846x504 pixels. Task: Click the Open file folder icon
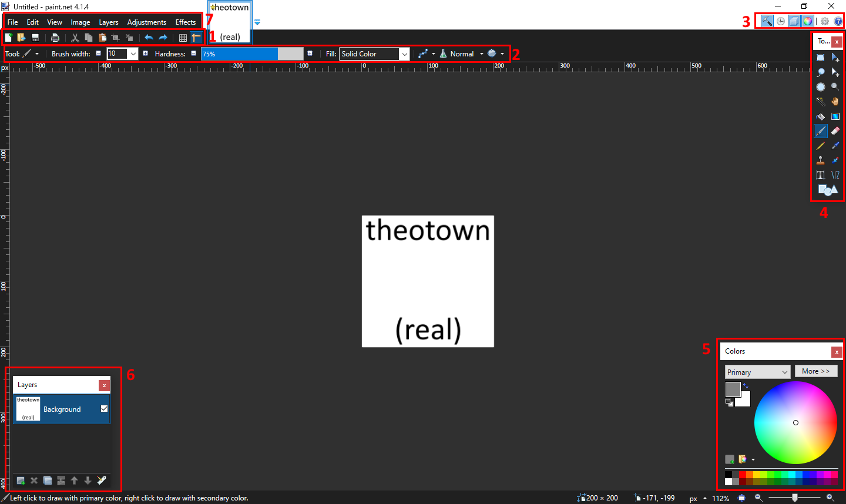pos(22,38)
